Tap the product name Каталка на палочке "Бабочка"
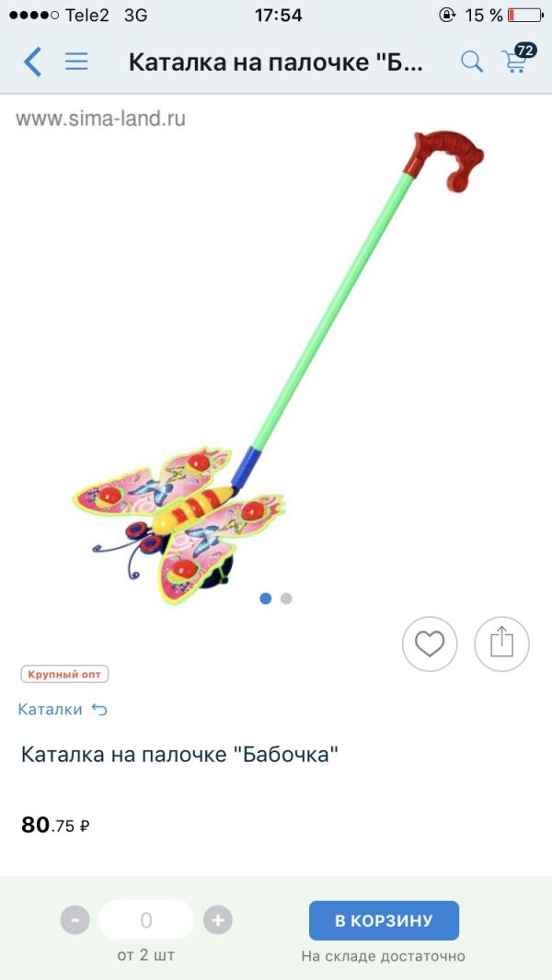 coord(179,755)
